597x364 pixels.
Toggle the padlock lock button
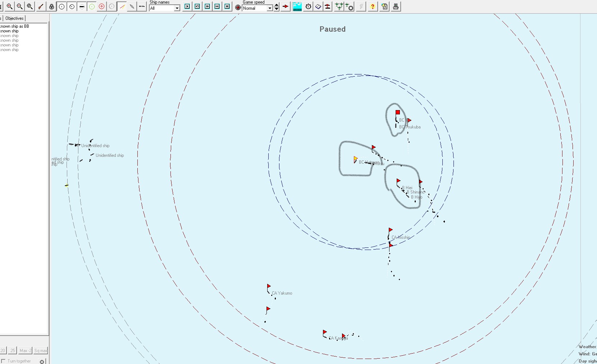click(x=52, y=6)
